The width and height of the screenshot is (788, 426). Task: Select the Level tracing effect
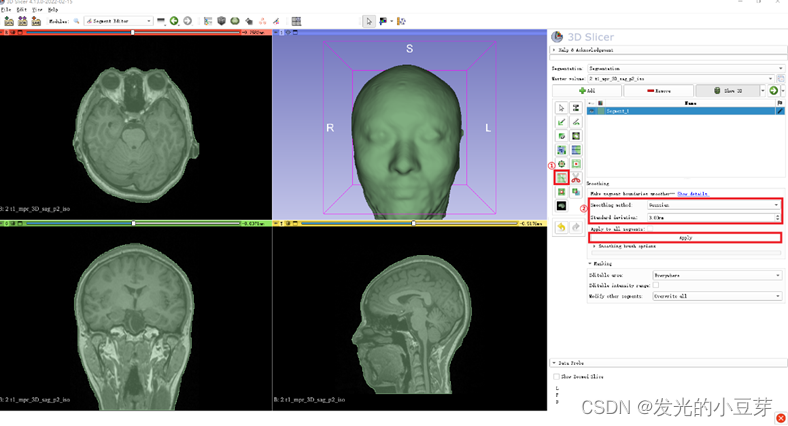point(576,136)
